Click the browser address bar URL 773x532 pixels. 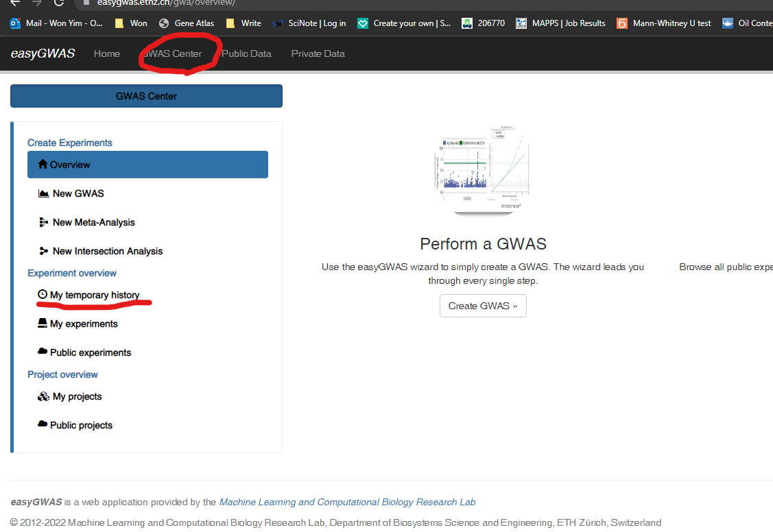coord(165,3)
